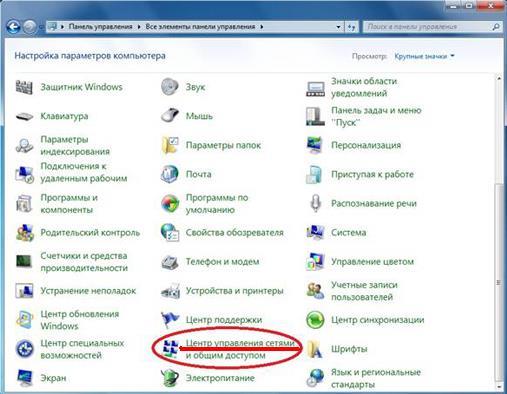Select Все элементы панели управления breadcrumb
Screen dimensions: 507x394
pos(200,27)
